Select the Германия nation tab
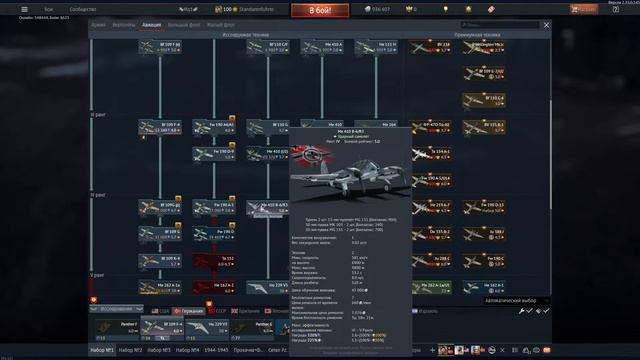The height and width of the screenshot is (360, 640). tap(189, 311)
